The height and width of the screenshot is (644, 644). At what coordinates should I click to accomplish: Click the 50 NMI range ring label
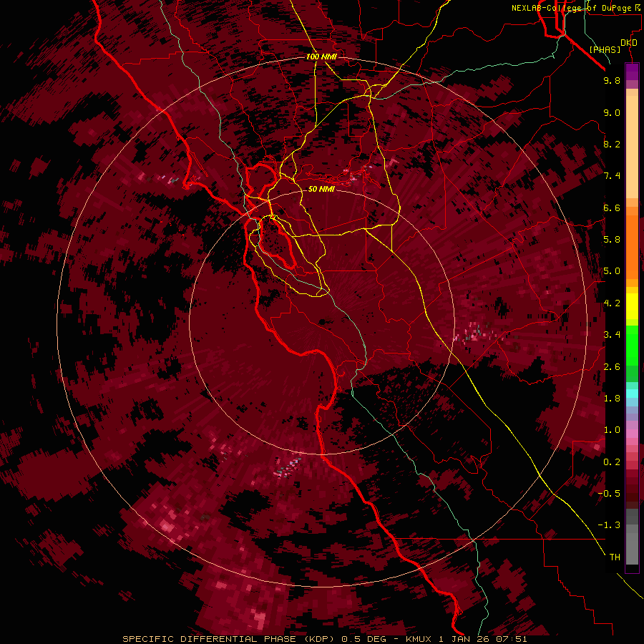point(321,189)
